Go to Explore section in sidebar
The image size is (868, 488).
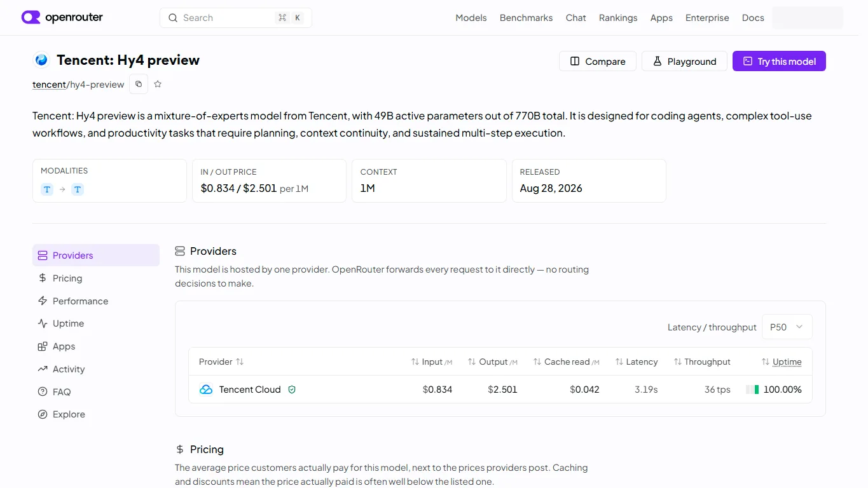[x=96, y=414]
